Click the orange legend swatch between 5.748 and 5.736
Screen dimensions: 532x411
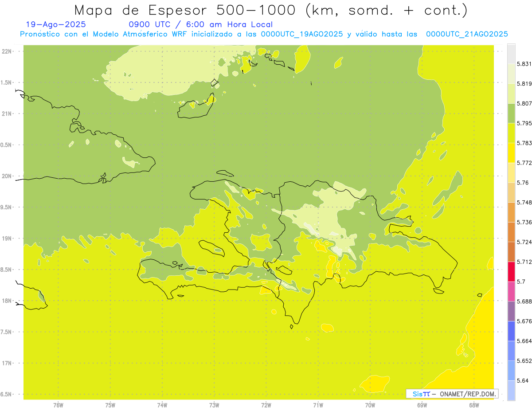512,212
